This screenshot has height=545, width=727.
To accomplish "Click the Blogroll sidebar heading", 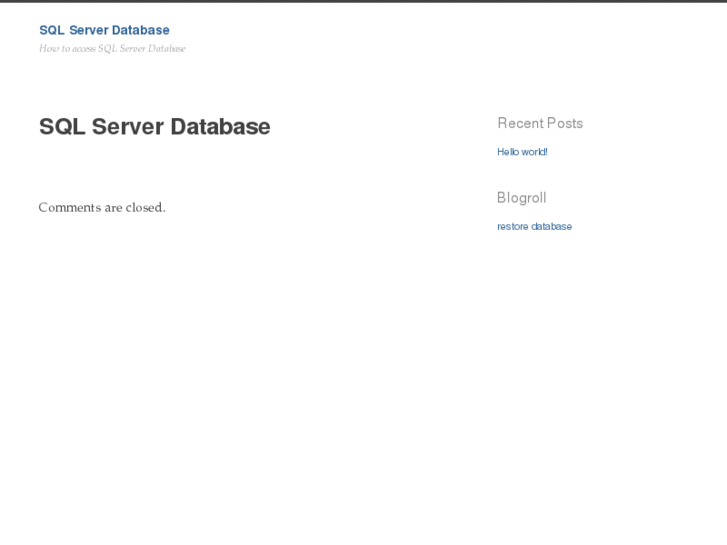I will (522, 198).
